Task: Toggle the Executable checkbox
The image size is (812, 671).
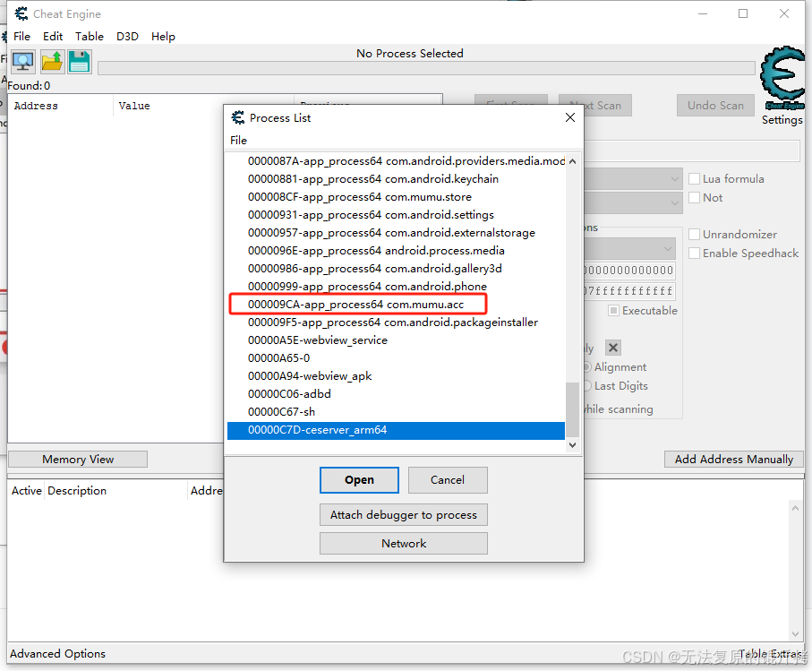Action: (x=613, y=311)
